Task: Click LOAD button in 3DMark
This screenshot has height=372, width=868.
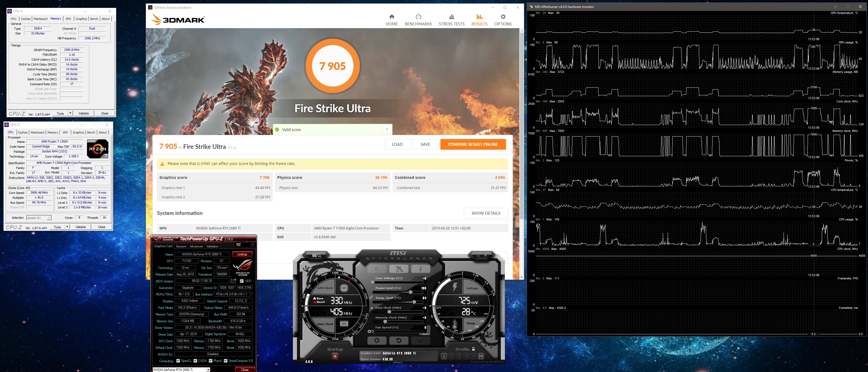Action: (x=397, y=144)
